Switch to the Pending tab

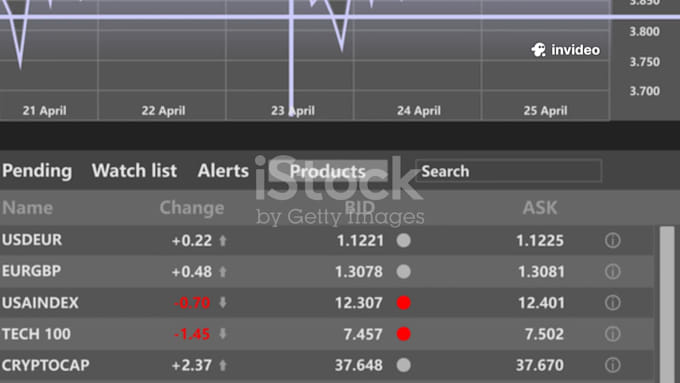(x=37, y=171)
